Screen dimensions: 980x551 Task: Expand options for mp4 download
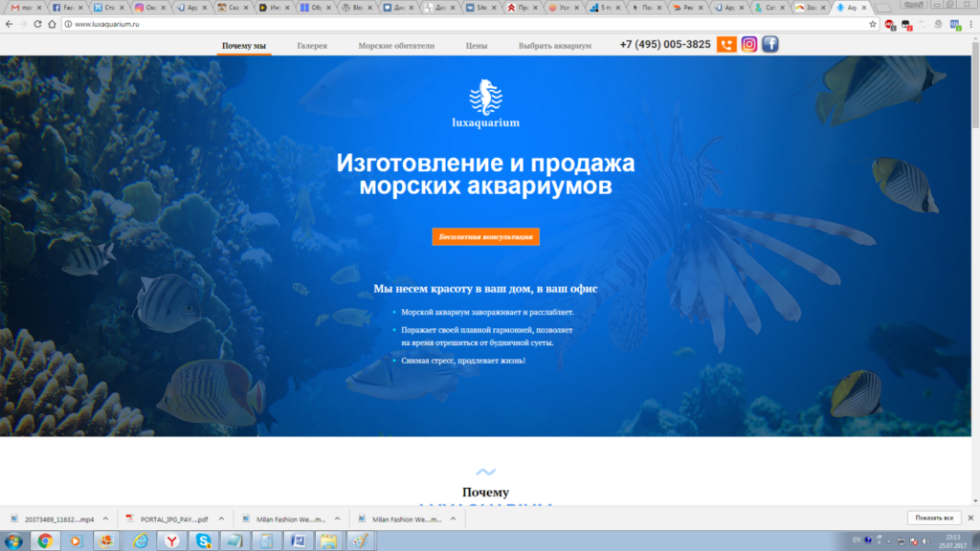click(105, 519)
